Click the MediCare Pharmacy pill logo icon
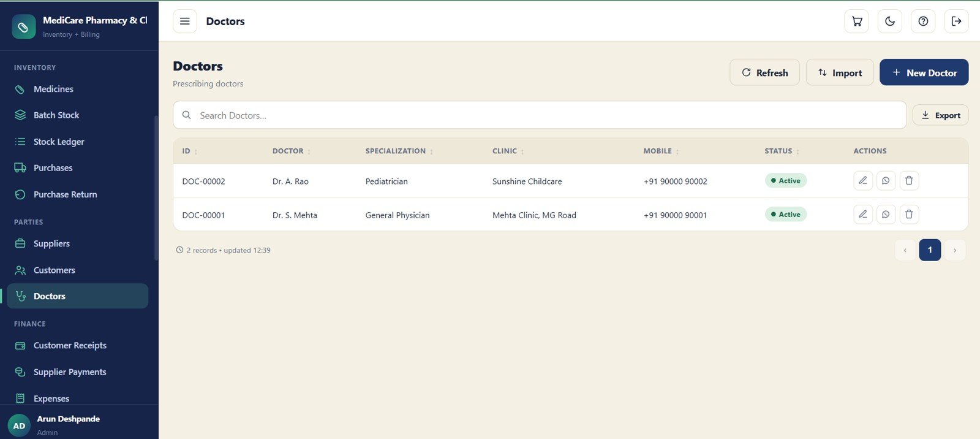 (x=23, y=27)
